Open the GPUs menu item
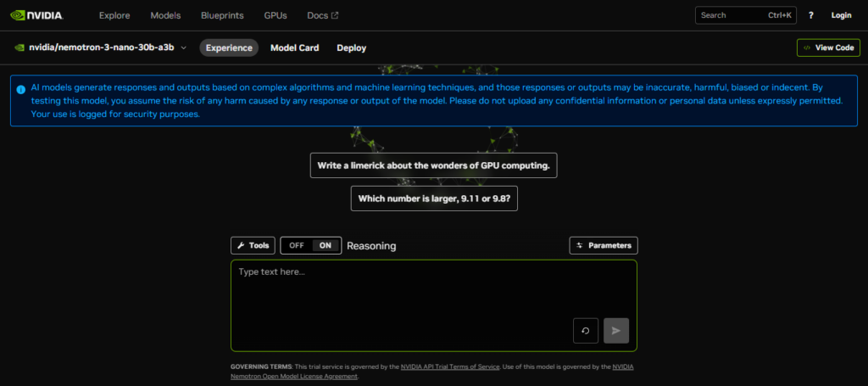Screen dimensions: 868x386 point(275,15)
